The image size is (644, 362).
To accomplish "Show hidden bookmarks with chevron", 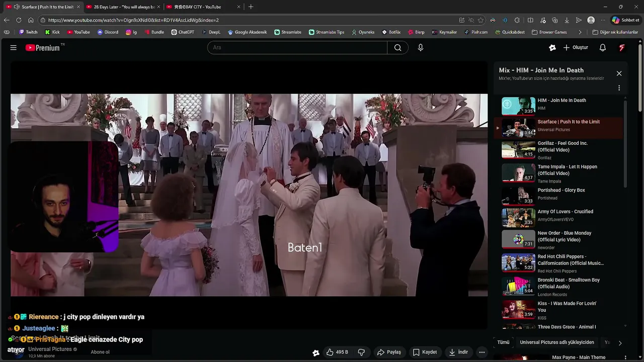I will (x=580, y=32).
